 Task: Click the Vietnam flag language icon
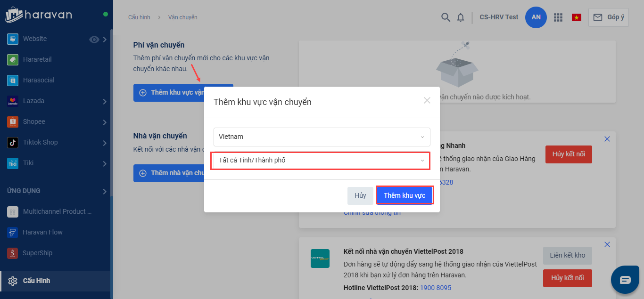point(576,17)
